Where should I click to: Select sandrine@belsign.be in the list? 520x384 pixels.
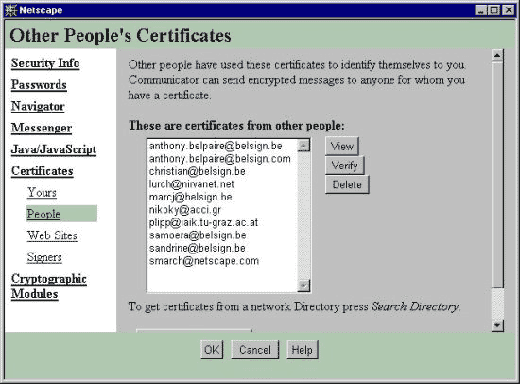click(x=222, y=248)
